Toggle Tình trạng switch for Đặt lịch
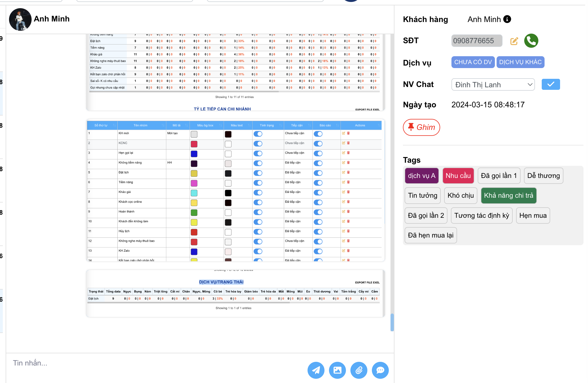This screenshot has width=588, height=383. pyautogui.click(x=258, y=173)
